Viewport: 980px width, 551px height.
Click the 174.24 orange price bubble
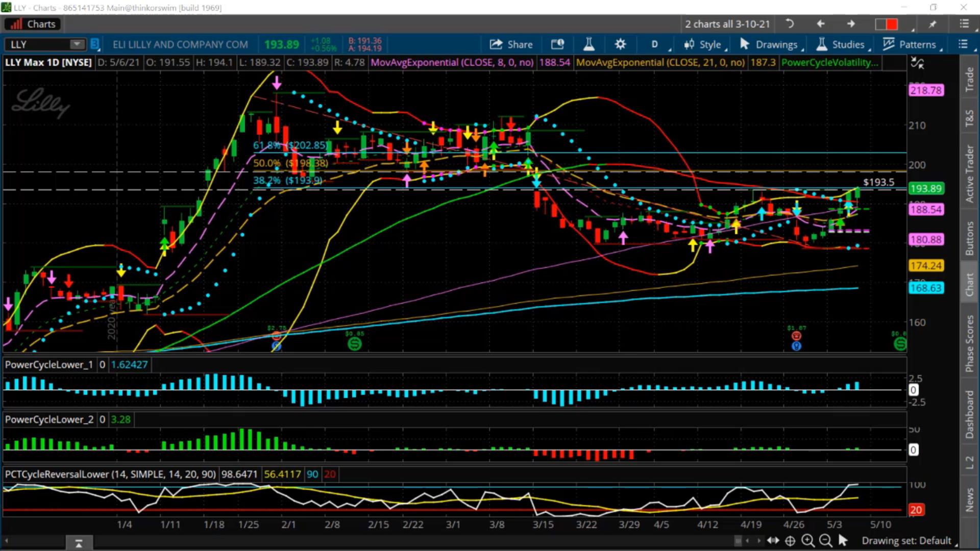point(926,265)
